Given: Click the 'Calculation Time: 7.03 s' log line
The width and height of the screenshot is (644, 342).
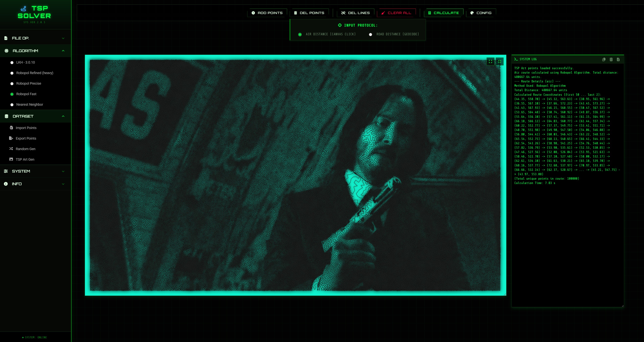Looking at the screenshot, I should 535,183.
